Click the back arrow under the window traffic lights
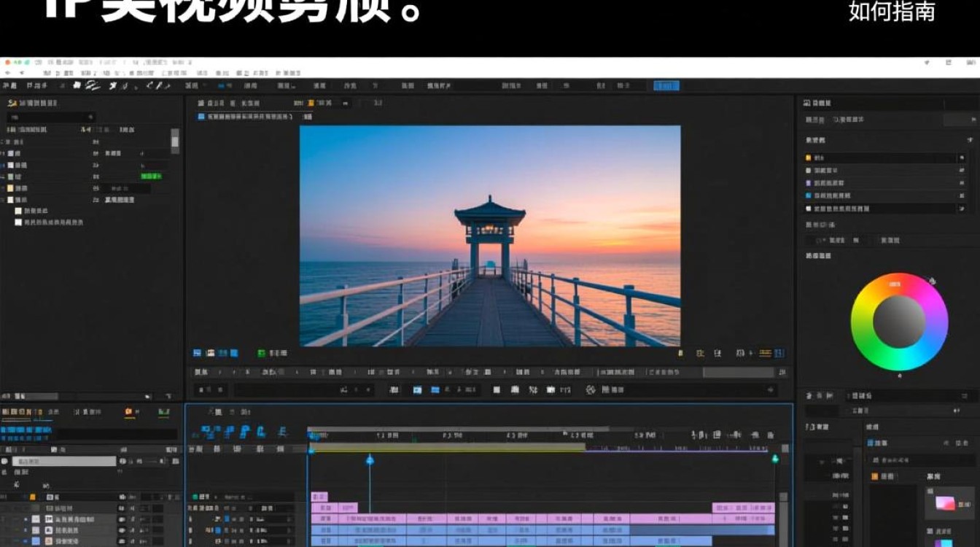The height and width of the screenshot is (547, 980). click(x=7, y=73)
